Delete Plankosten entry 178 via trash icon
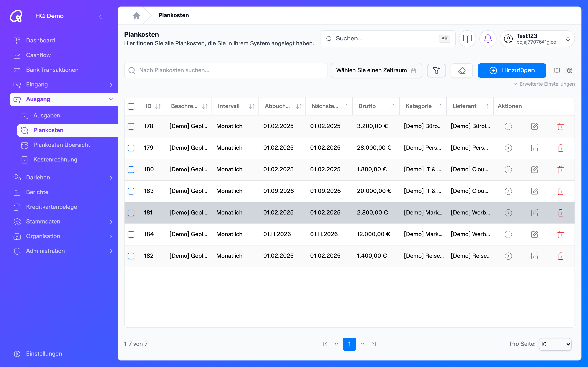This screenshot has width=588, height=367. (x=561, y=126)
